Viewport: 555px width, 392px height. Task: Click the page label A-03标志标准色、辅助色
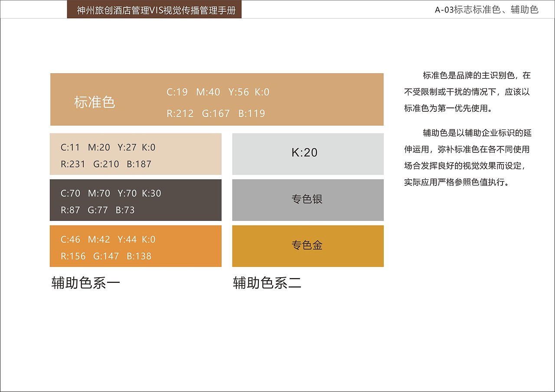point(486,10)
